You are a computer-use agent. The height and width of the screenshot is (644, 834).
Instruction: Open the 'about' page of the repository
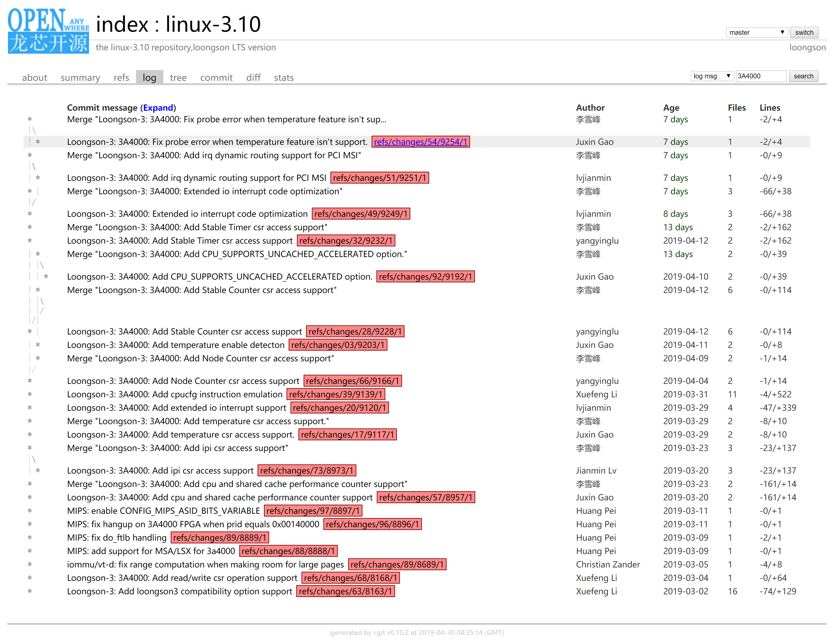(x=35, y=77)
